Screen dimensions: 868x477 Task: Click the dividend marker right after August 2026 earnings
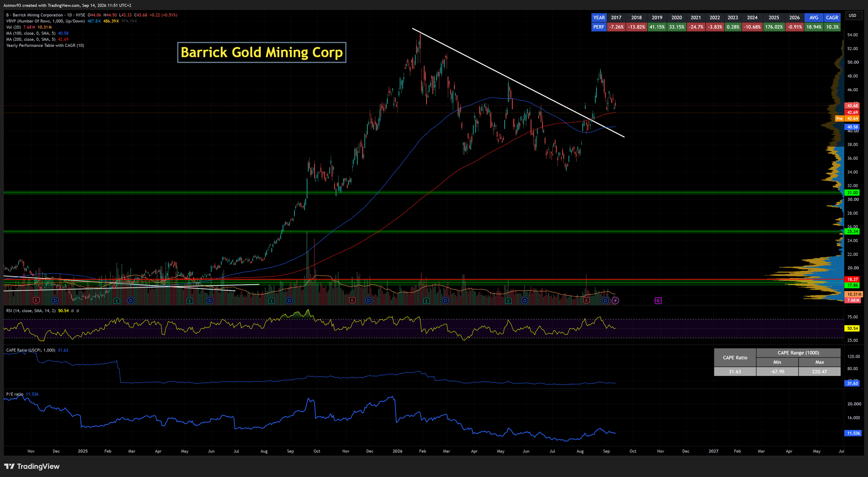(x=605, y=300)
